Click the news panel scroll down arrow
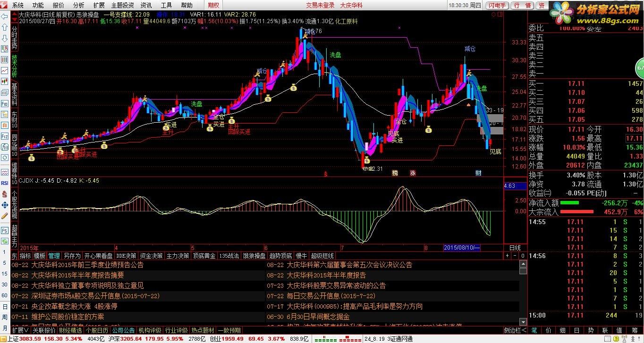This screenshot has width=644, height=343. 523,322
